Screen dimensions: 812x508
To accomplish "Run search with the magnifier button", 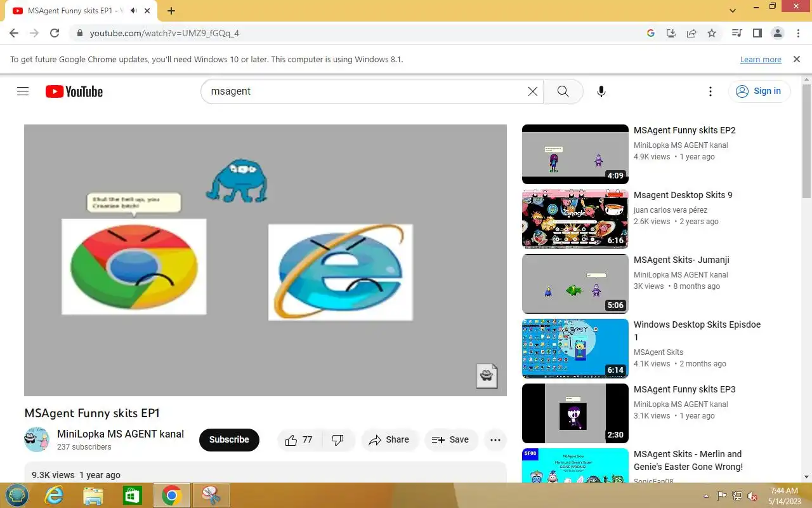I will 563,91.
